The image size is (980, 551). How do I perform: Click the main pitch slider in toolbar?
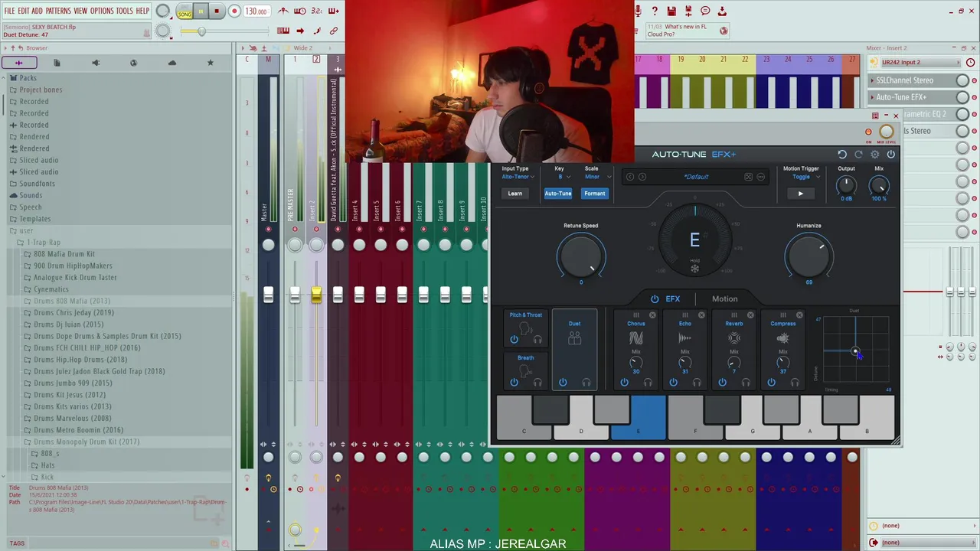(x=224, y=31)
